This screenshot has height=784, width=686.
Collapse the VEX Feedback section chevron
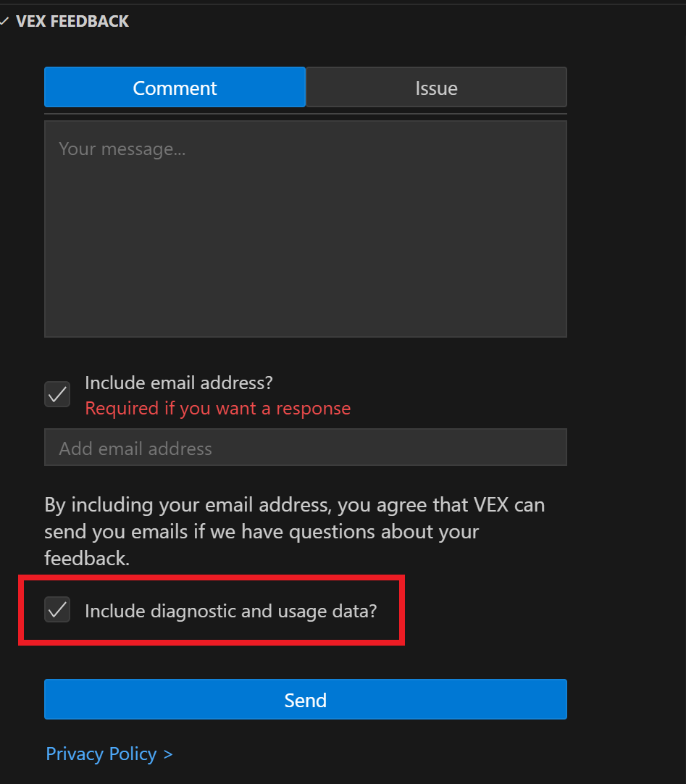[x=4, y=22]
